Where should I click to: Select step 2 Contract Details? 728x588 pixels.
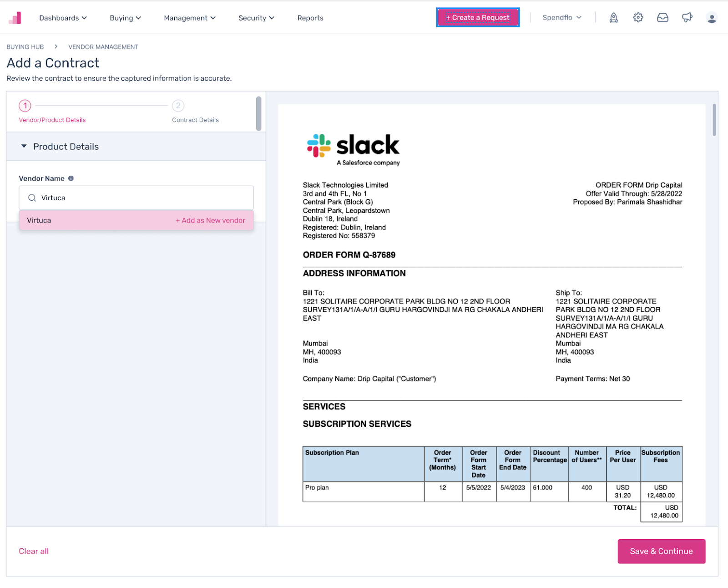(195, 112)
